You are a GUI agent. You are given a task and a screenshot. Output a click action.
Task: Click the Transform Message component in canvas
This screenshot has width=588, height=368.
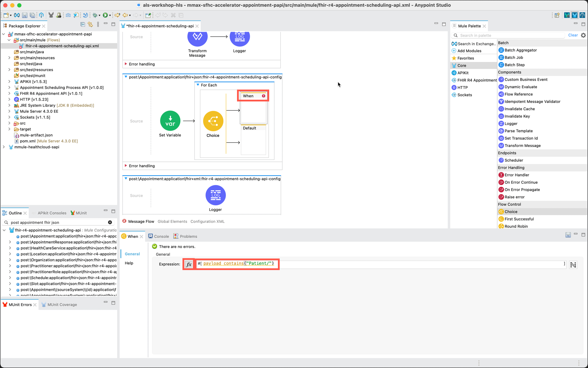197,37
